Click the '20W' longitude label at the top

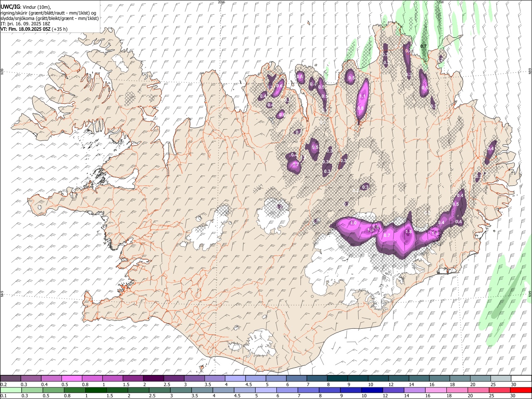(221, 2)
